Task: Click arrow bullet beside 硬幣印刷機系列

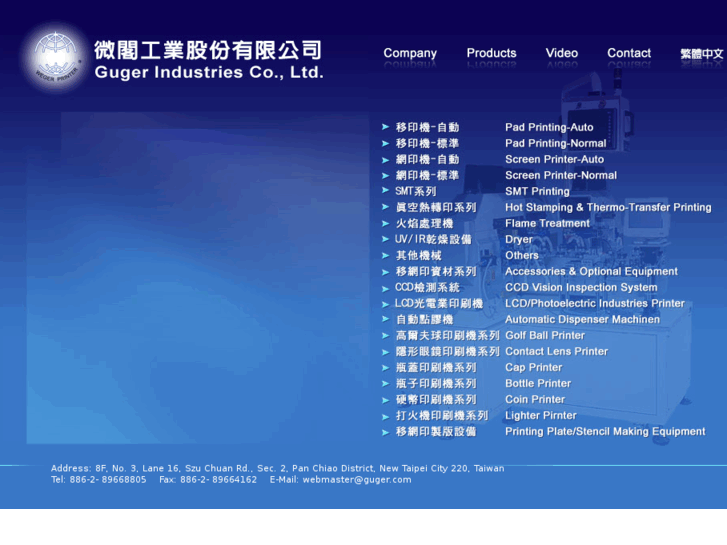Action: click(x=385, y=400)
